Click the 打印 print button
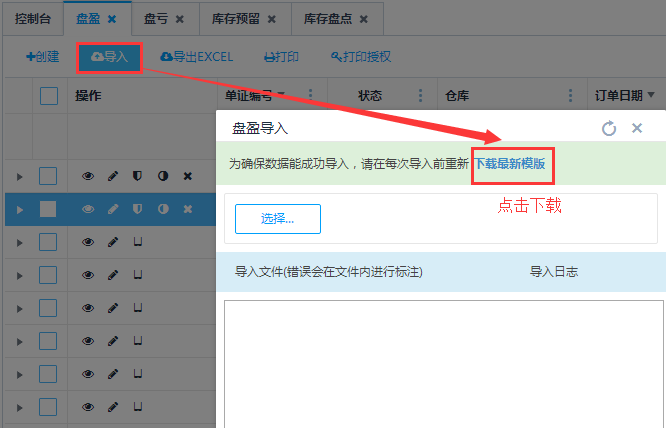Screen dimensions: 666x428 pos(281,57)
